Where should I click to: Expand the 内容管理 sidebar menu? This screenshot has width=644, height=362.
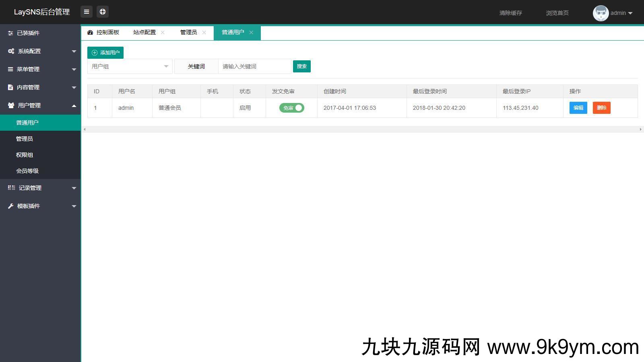(40, 87)
